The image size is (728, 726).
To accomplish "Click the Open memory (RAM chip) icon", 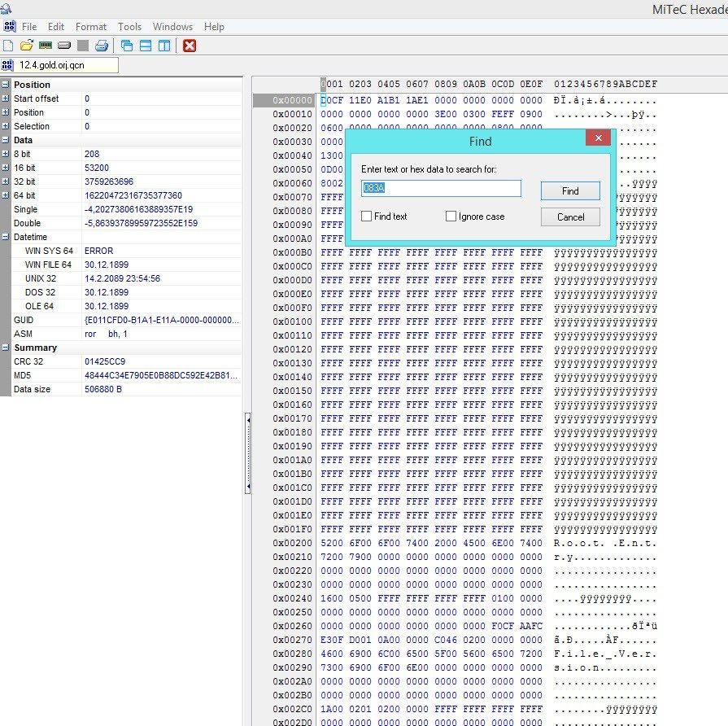I will click(x=46, y=46).
